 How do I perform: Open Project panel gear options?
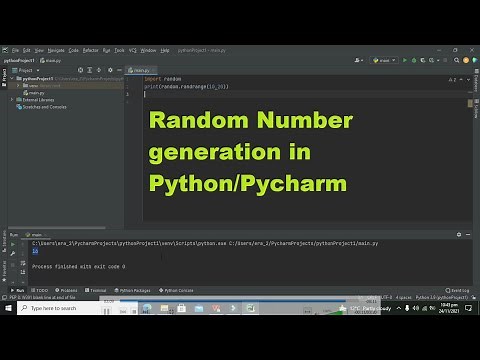click(110, 70)
